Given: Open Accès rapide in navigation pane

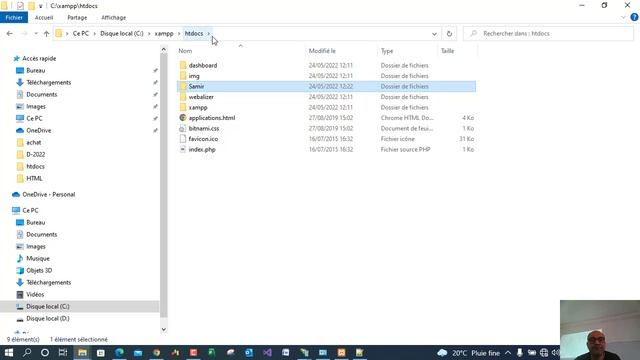Looking at the screenshot, I should click(39, 58).
